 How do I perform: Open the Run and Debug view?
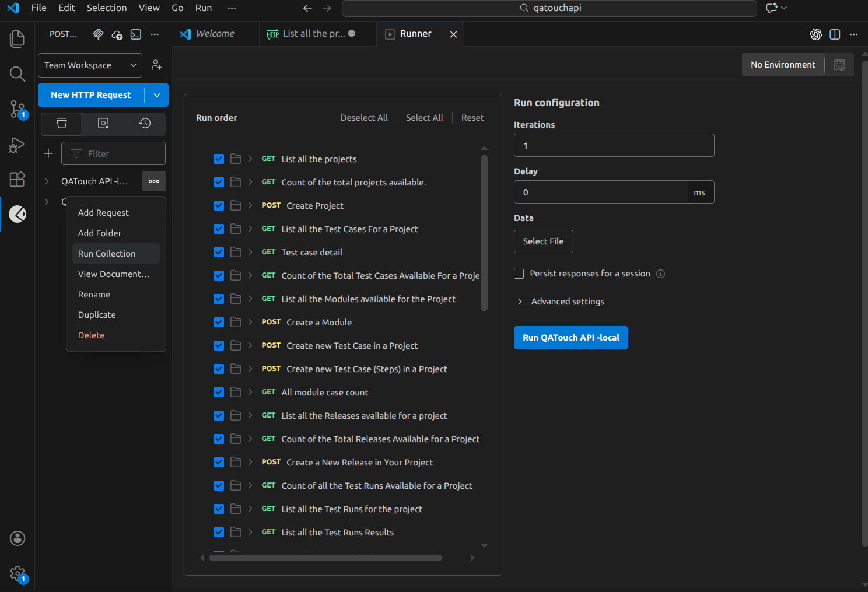tap(17, 145)
